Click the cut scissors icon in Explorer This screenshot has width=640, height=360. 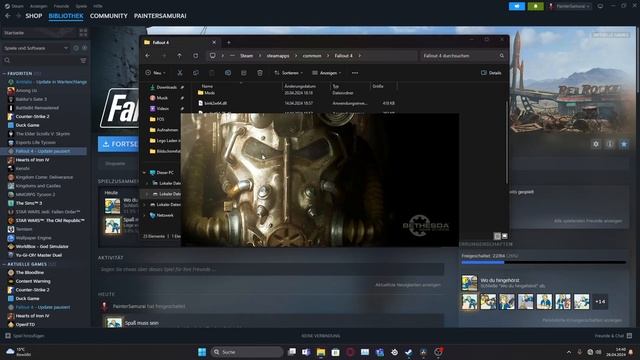[180, 73]
